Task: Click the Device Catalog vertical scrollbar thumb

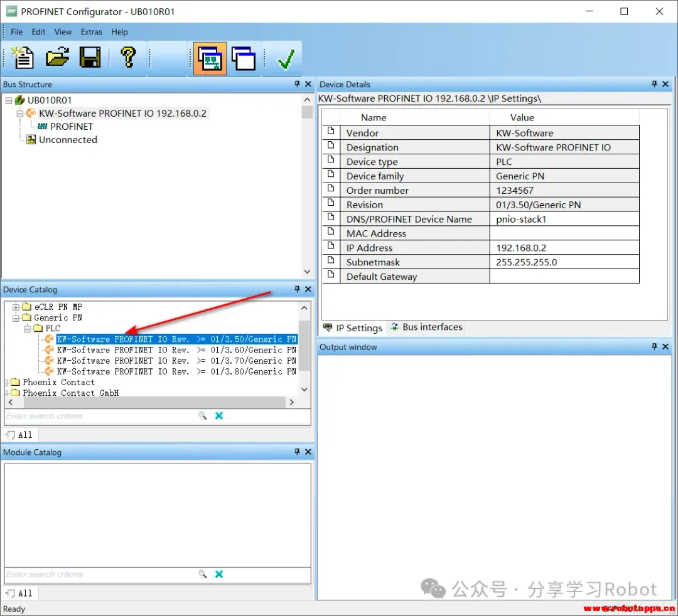Action: click(x=304, y=346)
